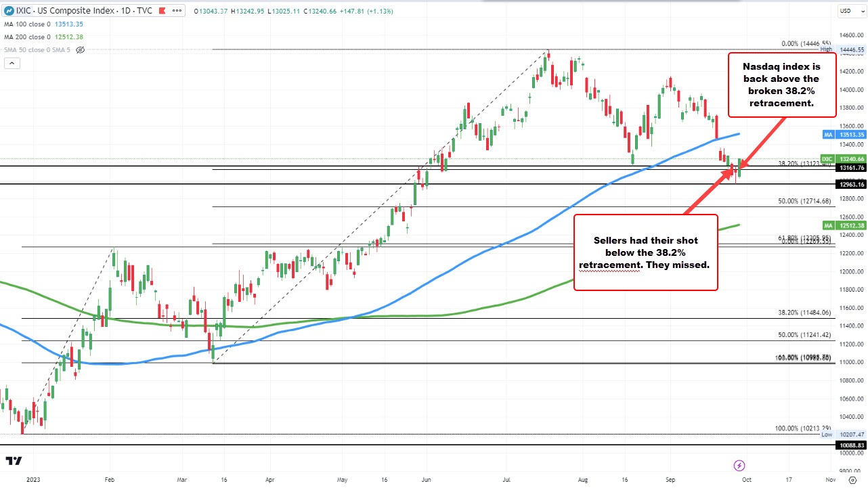Show the hidden SMA 50 via its crossed-eye icon
Image resolution: width=868 pixels, height=490 pixels.
pos(79,49)
